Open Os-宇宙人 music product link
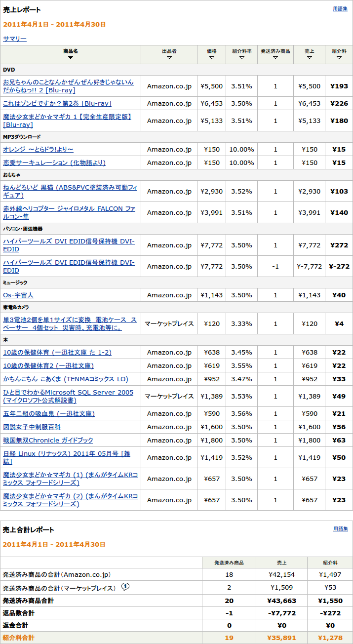 (18, 295)
